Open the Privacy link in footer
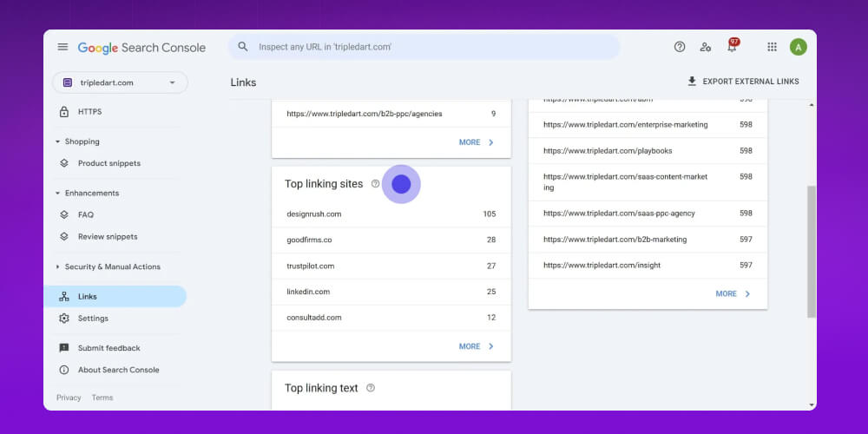868x434 pixels. (69, 398)
